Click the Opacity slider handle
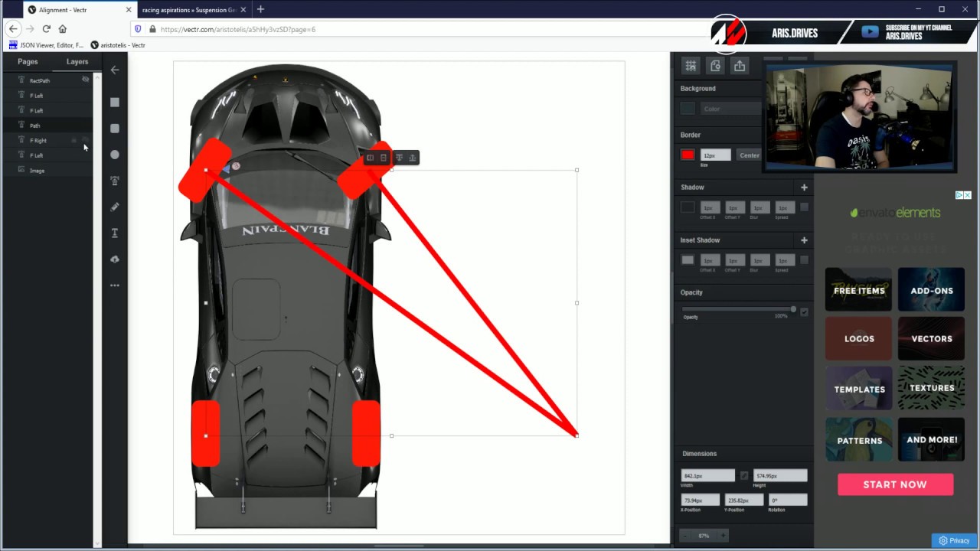 coord(793,309)
